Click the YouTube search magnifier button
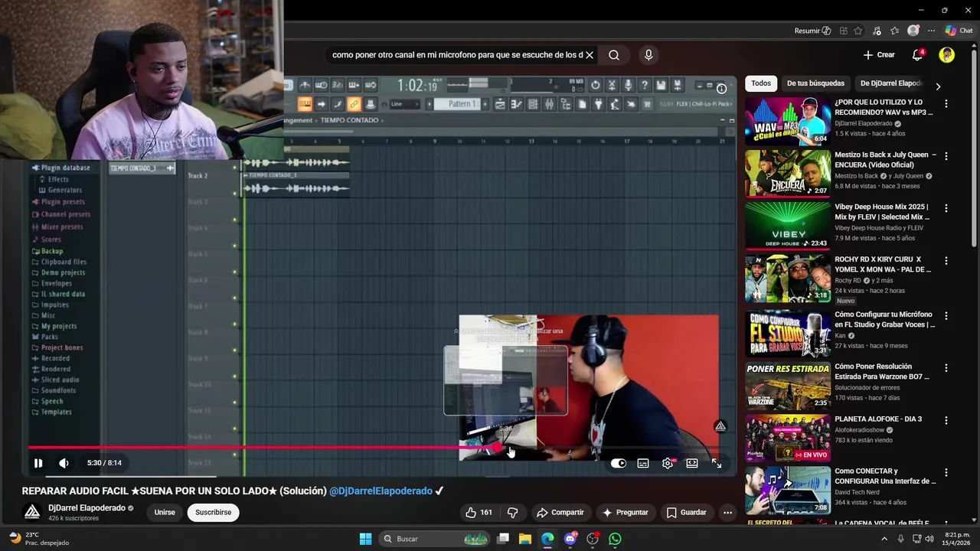This screenshot has height=551, width=980. pos(614,55)
